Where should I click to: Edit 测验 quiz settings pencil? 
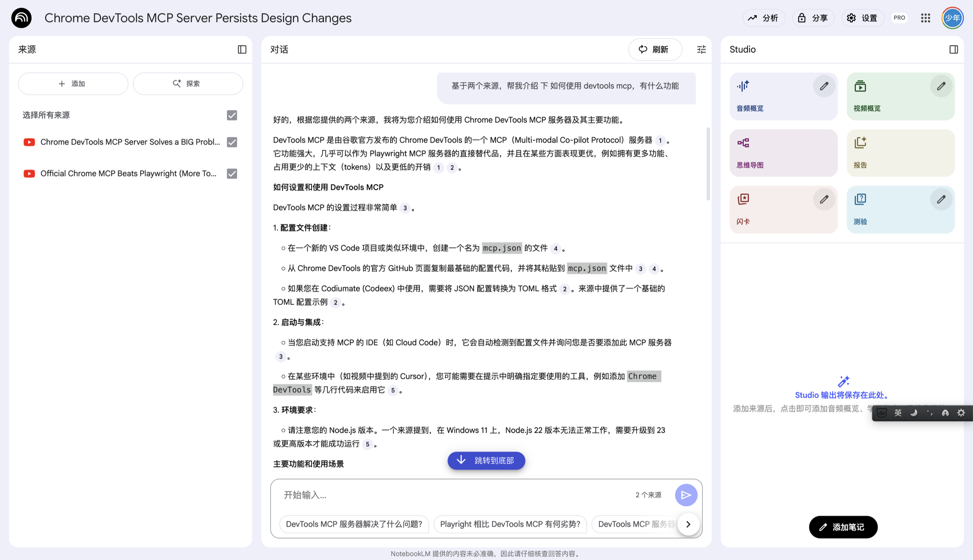tap(941, 199)
